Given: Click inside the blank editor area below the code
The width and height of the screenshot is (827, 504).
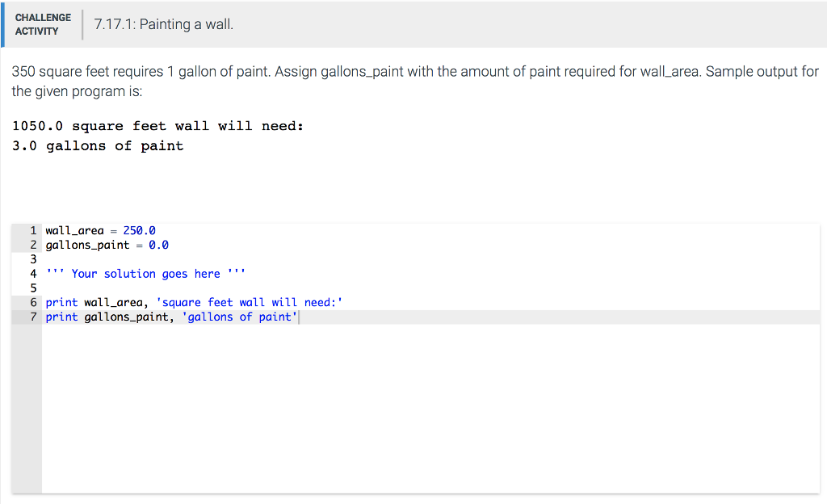Looking at the screenshot, I should 323,404.
